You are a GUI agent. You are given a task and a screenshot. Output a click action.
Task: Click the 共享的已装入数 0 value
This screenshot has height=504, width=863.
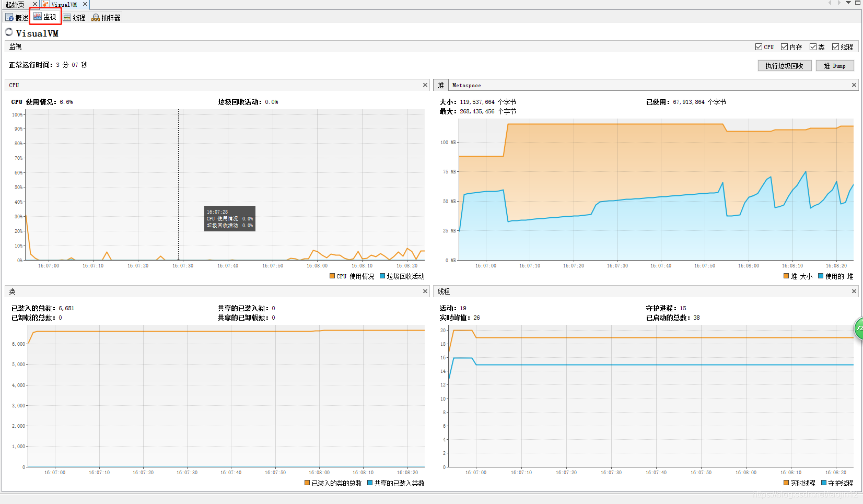tap(273, 308)
